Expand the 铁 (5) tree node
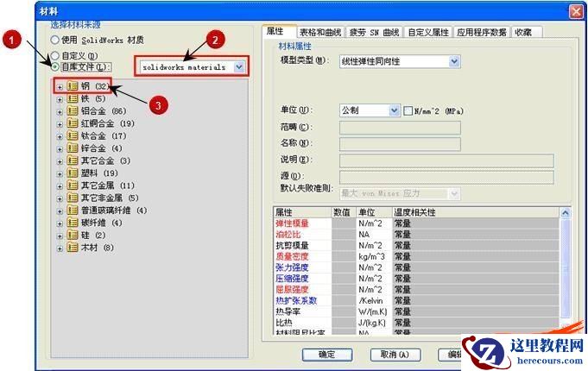This screenshot has height=371, width=588. pos(60,100)
